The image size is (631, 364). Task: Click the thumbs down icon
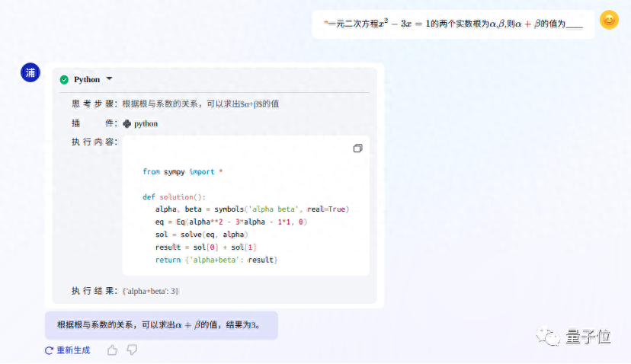click(x=132, y=350)
